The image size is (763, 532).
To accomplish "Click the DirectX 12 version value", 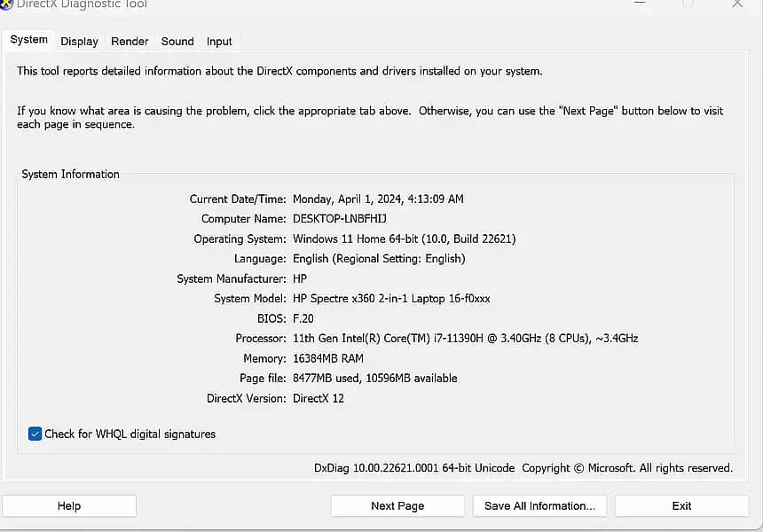I will point(319,398).
